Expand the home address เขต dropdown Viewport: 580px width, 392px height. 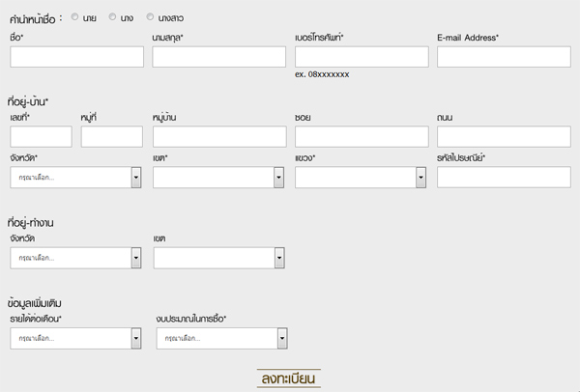tap(218, 178)
